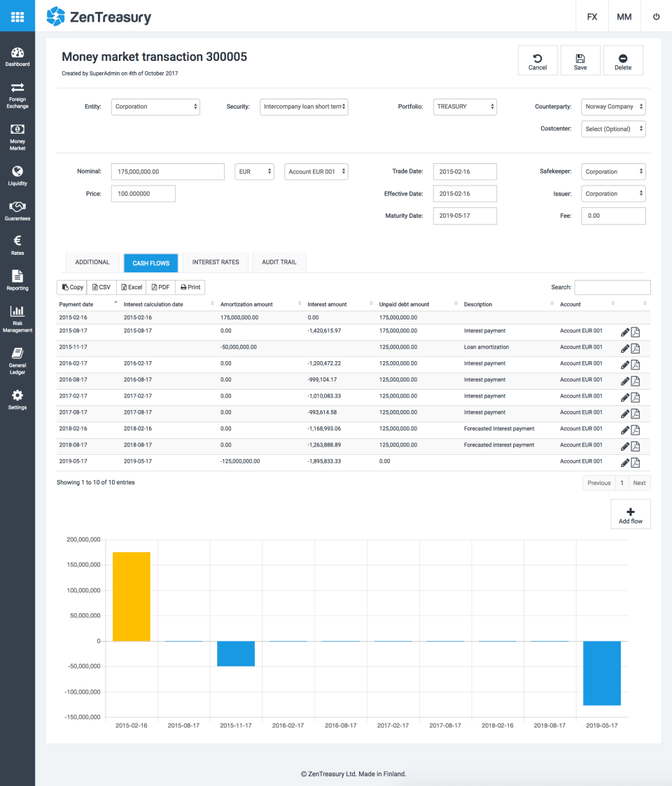This screenshot has height=786, width=672.
Task: Click the Add flow button
Action: pos(630,514)
